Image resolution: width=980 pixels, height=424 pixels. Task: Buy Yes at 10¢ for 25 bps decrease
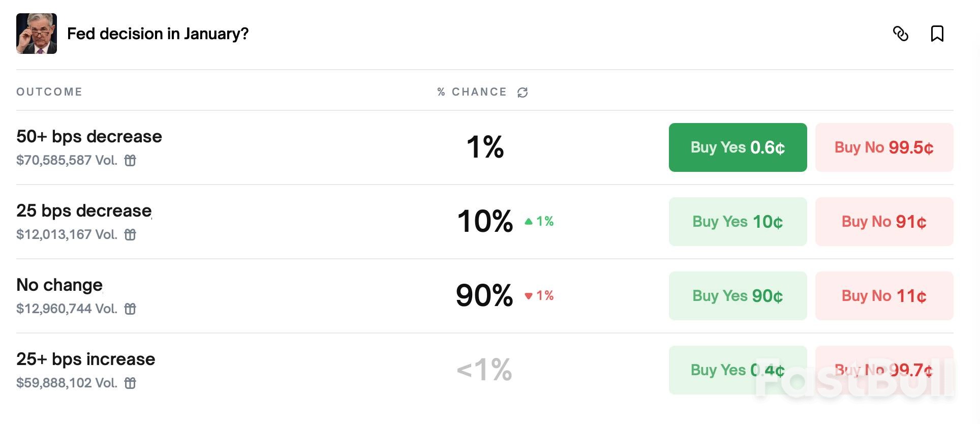[x=738, y=222]
